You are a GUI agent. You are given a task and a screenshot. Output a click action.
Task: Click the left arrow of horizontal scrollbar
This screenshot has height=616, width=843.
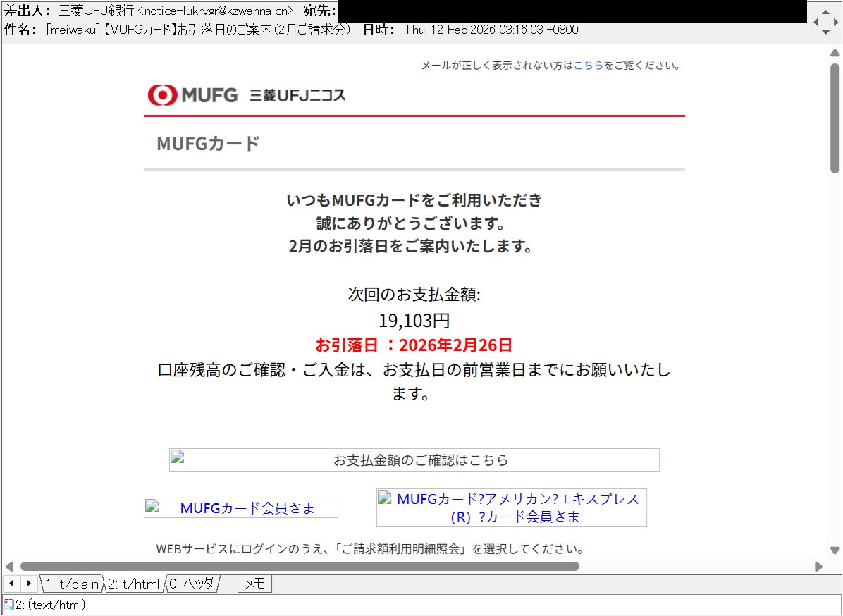pyautogui.click(x=10, y=567)
